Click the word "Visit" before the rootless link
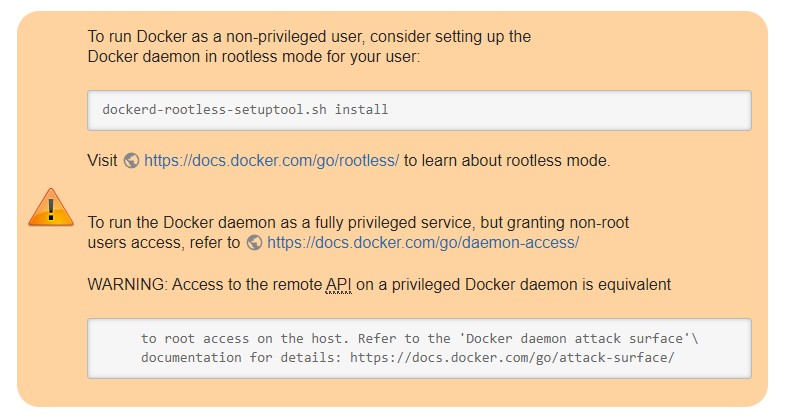 coord(103,160)
